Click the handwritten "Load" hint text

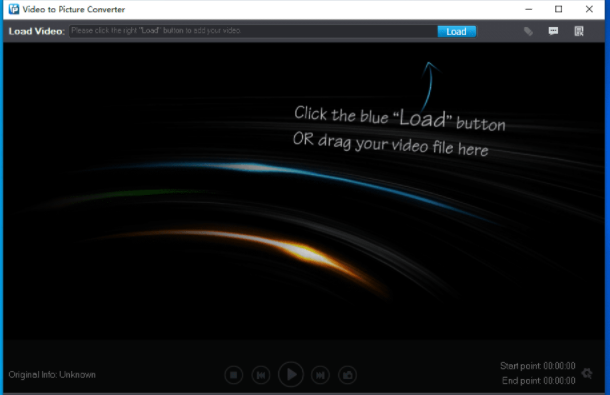point(423,118)
